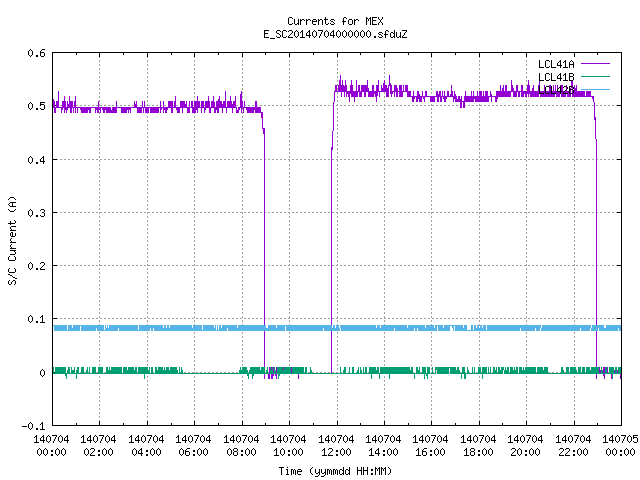Click the 140704 20:00 x-axis tick label

point(525,445)
